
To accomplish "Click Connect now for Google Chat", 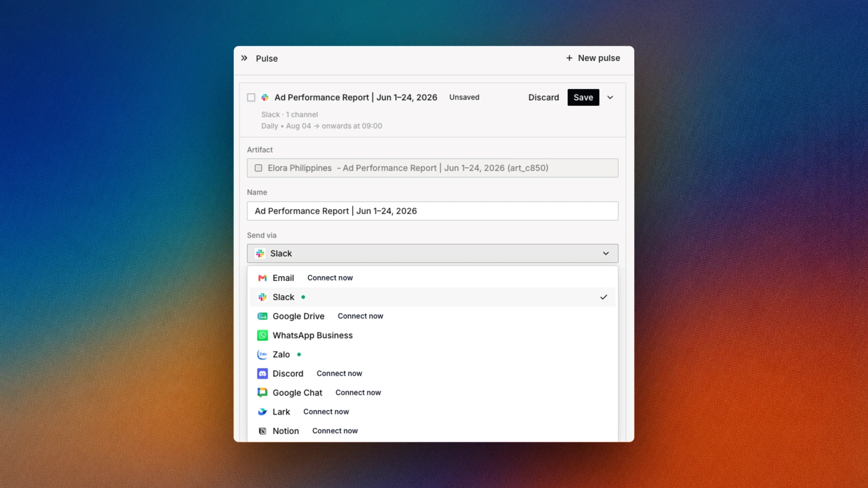I will pos(358,393).
